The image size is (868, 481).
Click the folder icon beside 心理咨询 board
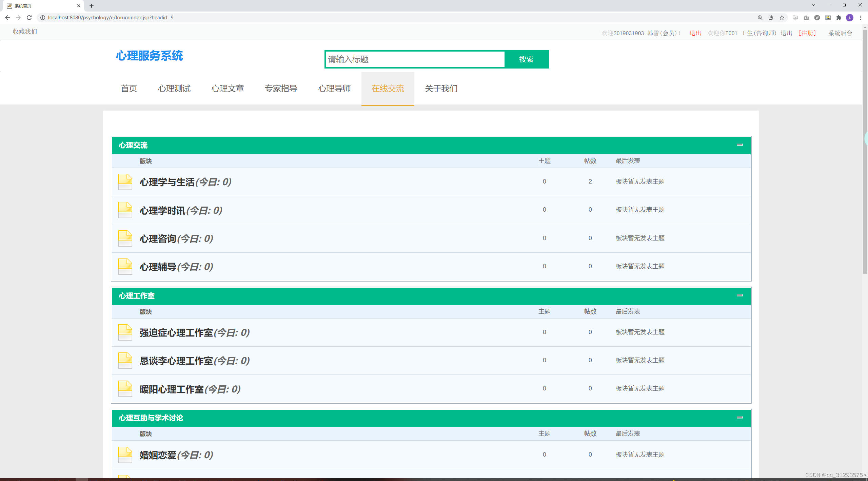click(125, 238)
